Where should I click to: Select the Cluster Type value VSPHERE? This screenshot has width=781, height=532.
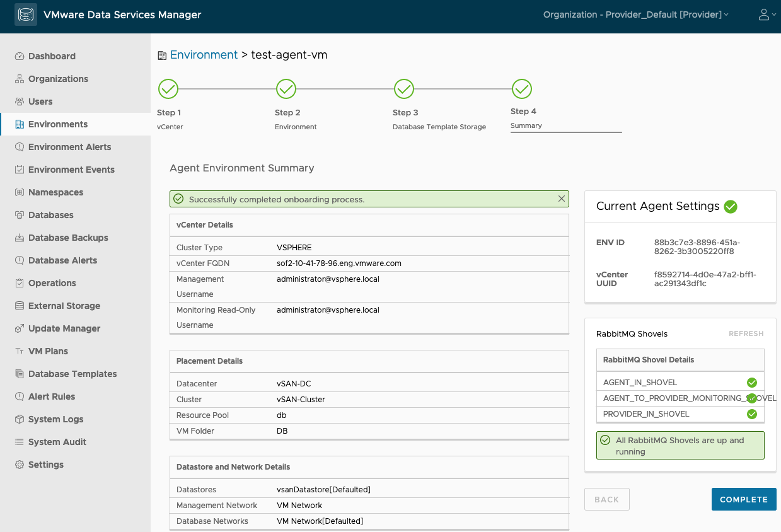pyautogui.click(x=294, y=247)
